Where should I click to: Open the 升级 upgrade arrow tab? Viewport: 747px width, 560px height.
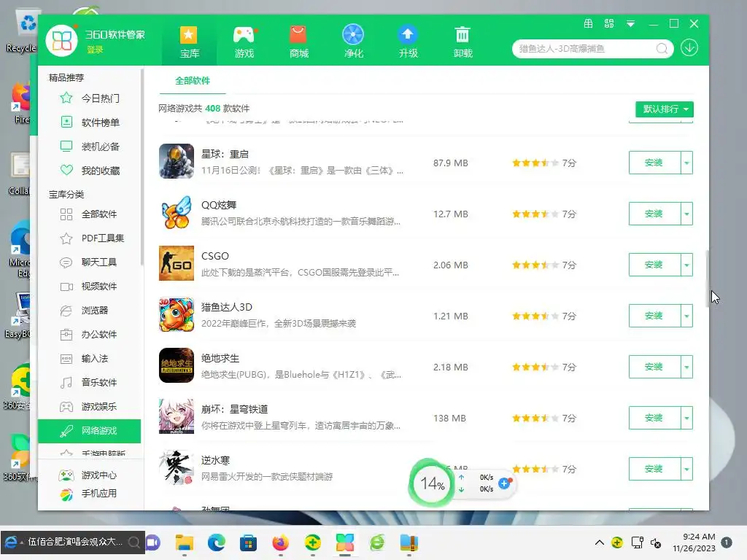(409, 42)
